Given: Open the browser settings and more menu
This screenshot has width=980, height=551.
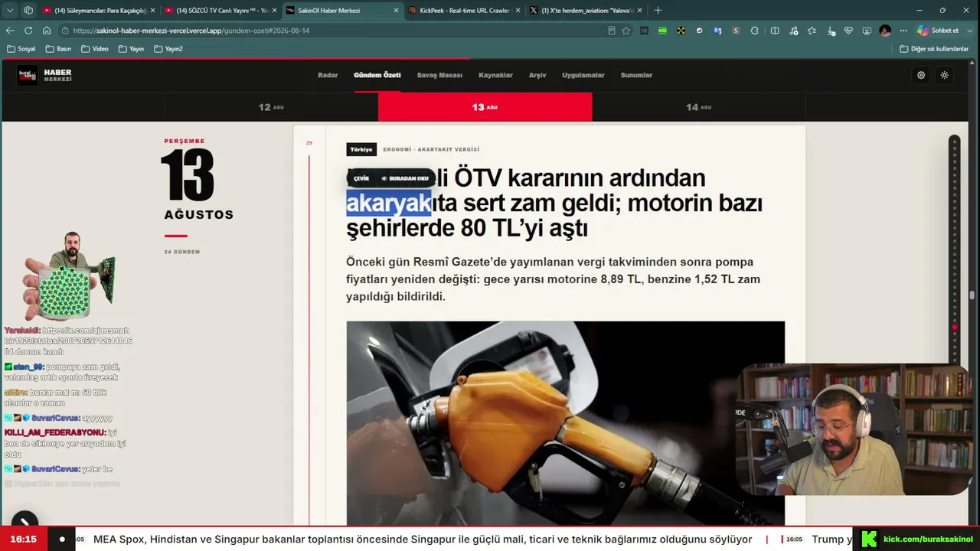Looking at the screenshot, I should 904,31.
